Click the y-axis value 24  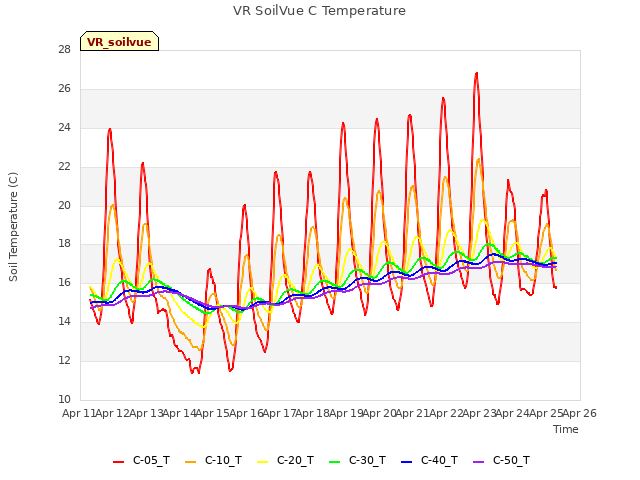[64, 128]
